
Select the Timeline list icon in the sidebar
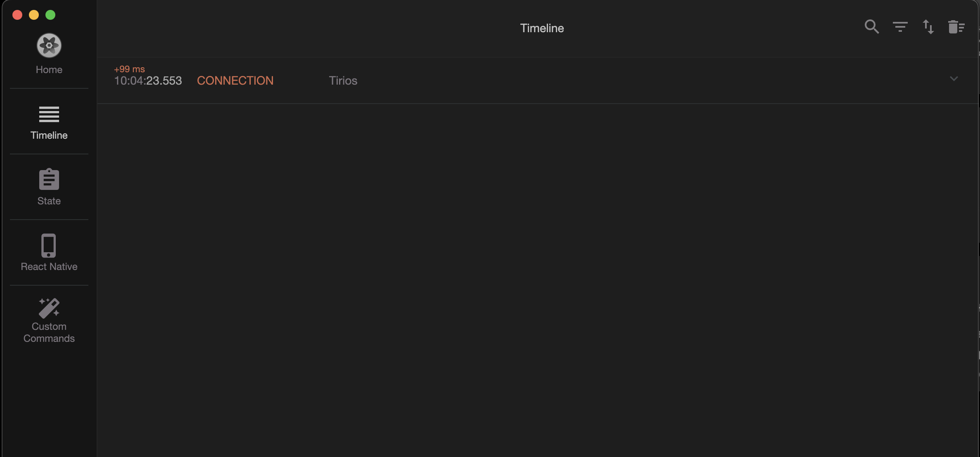point(49,114)
